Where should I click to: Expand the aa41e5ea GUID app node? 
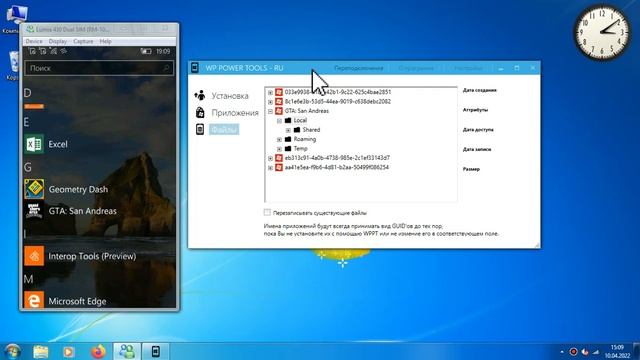click(270, 168)
